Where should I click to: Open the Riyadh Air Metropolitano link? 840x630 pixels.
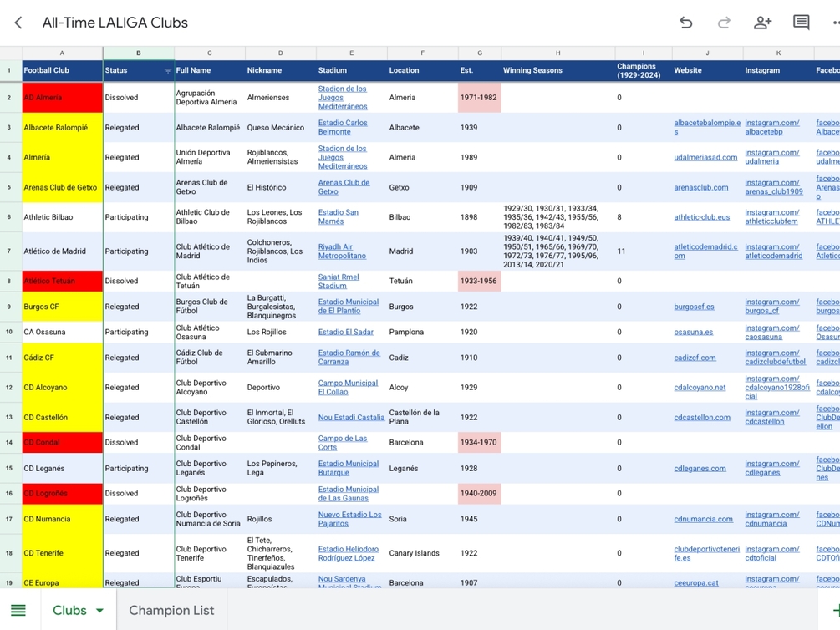tap(342, 251)
